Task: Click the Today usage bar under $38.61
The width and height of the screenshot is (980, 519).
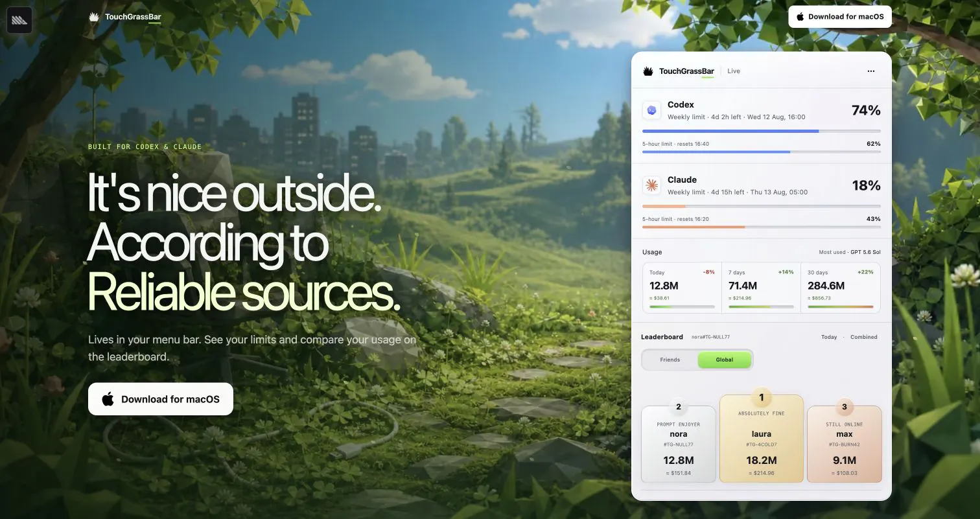Action: 682,306
